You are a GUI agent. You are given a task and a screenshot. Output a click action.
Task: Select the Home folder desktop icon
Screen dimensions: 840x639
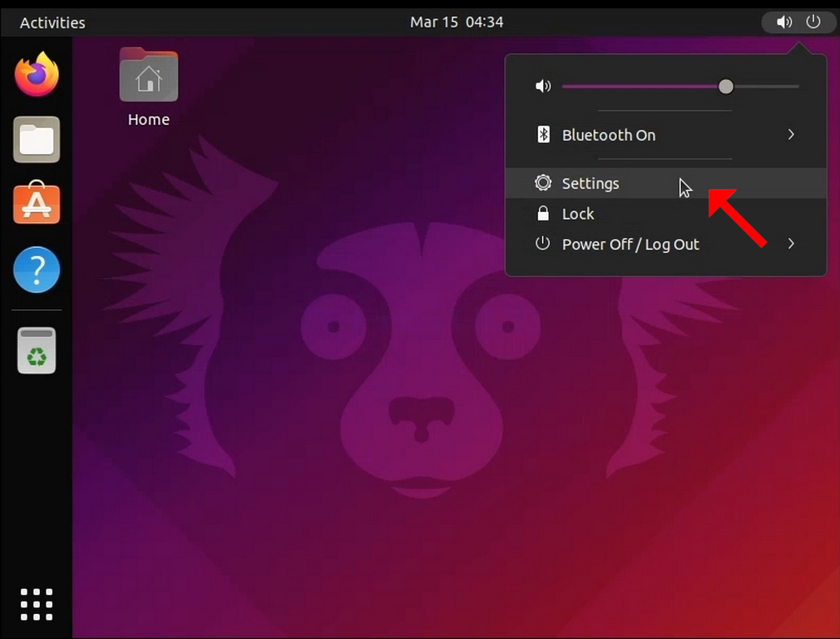click(148, 75)
